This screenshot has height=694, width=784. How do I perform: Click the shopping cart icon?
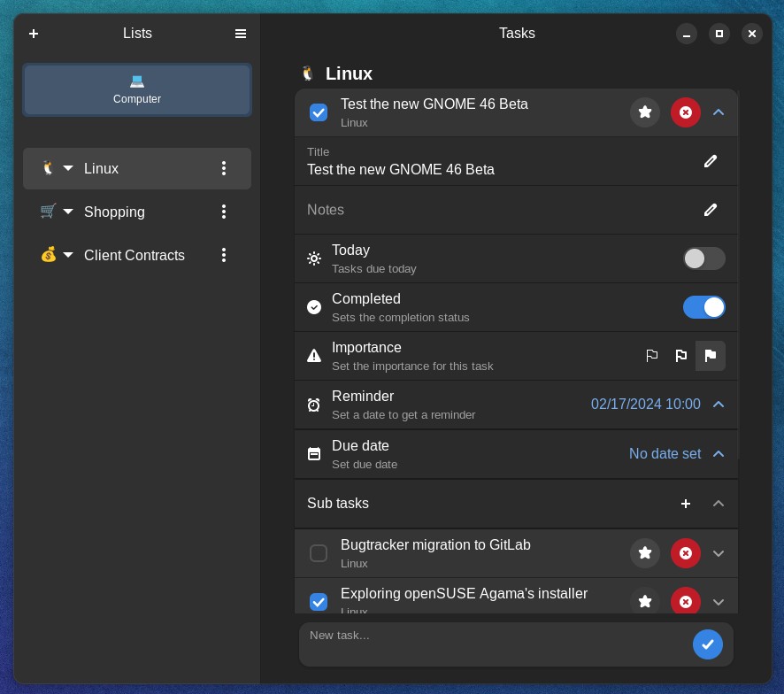click(x=48, y=211)
